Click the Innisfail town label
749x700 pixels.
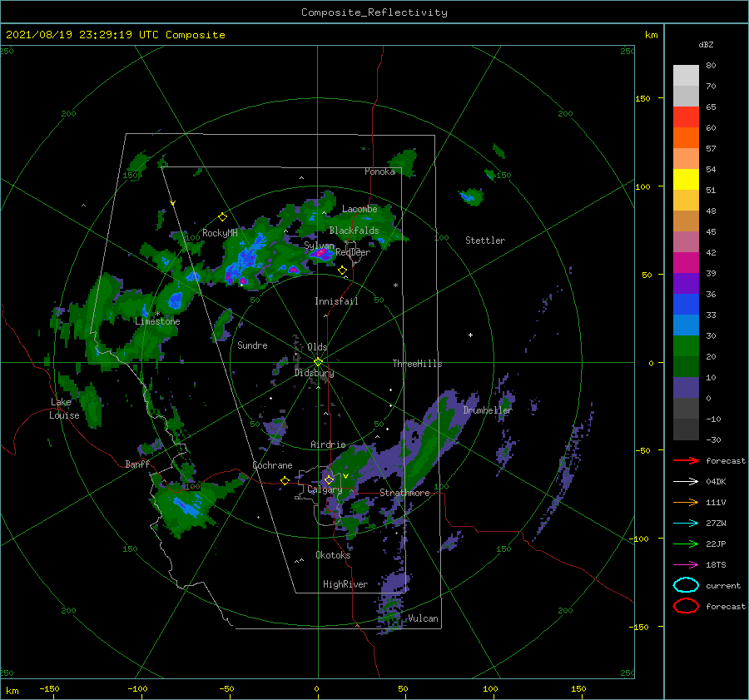[336, 301]
